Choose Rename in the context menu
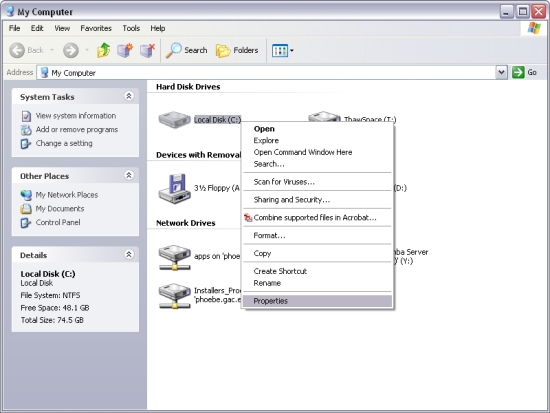The height and width of the screenshot is (413, 550). point(317,283)
